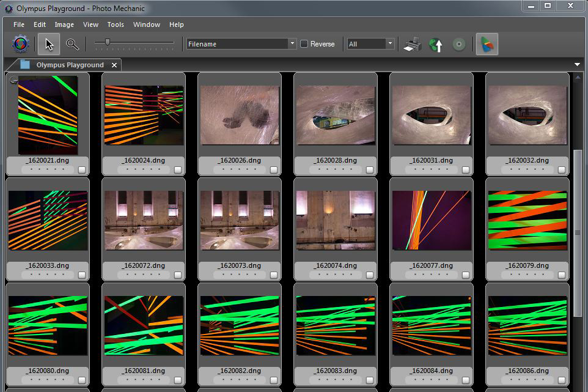Select the magnifying glass zoom tool
The height and width of the screenshot is (392, 588).
(x=72, y=44)
